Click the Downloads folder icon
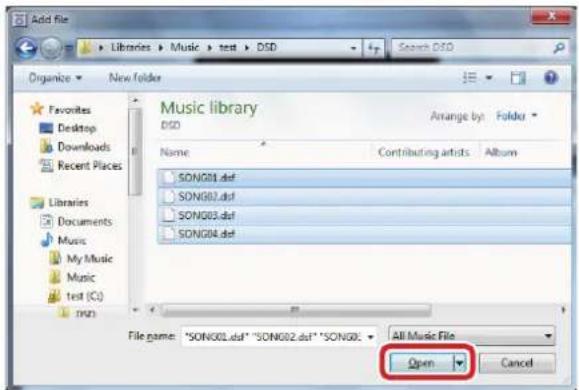The image size is (579, 390). coord(46,147)
